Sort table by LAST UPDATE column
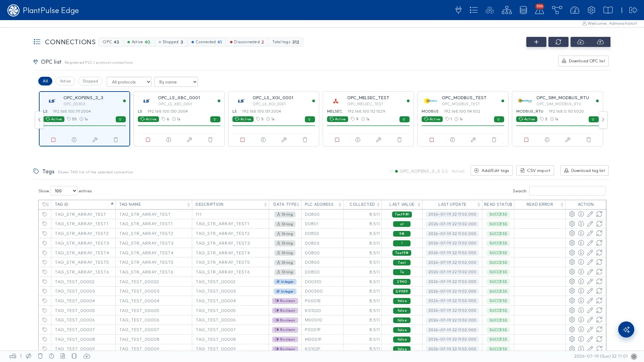The image size is (644, 362). pyautogui.click(x=452, y=204)
